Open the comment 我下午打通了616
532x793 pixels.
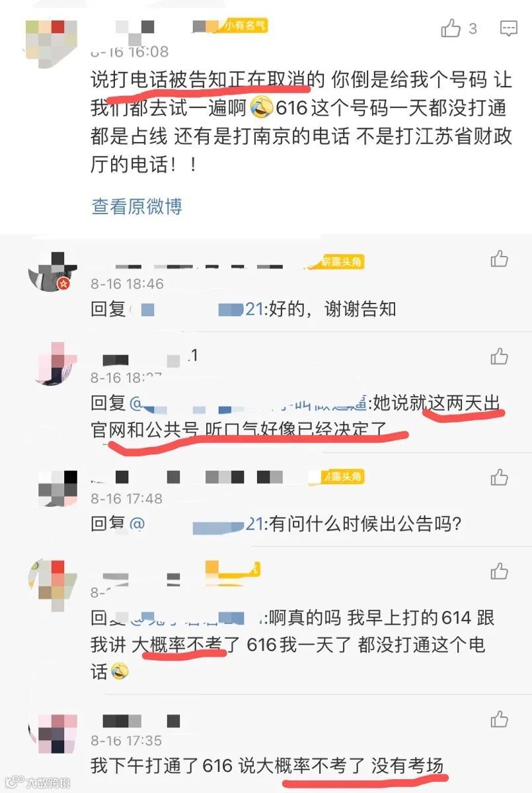point(267,766)
